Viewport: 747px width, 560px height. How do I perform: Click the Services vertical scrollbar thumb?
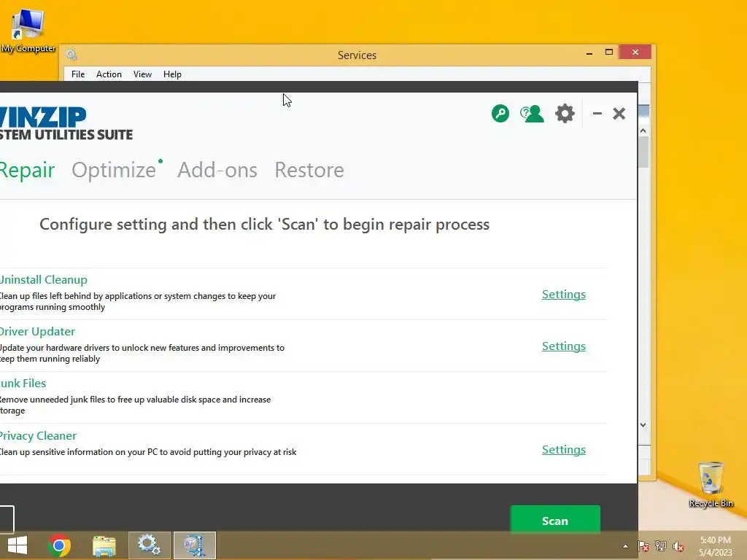click(643, 152)
